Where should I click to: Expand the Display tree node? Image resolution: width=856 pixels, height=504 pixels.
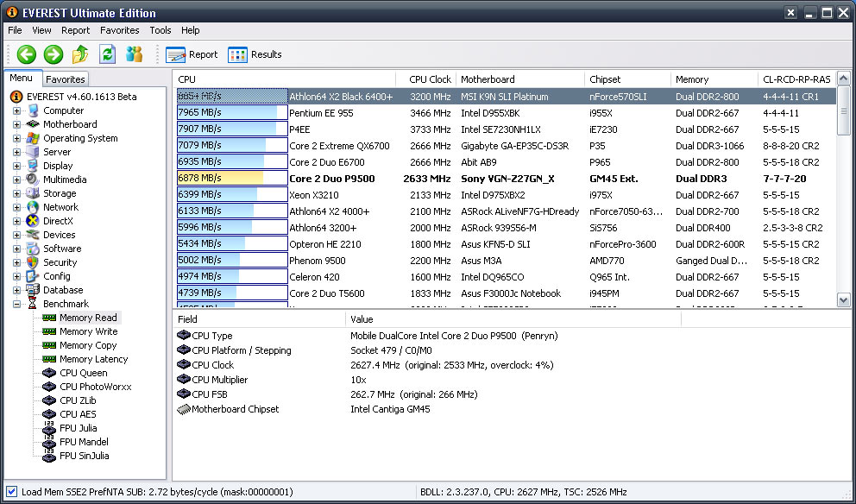tap(16, 166)
